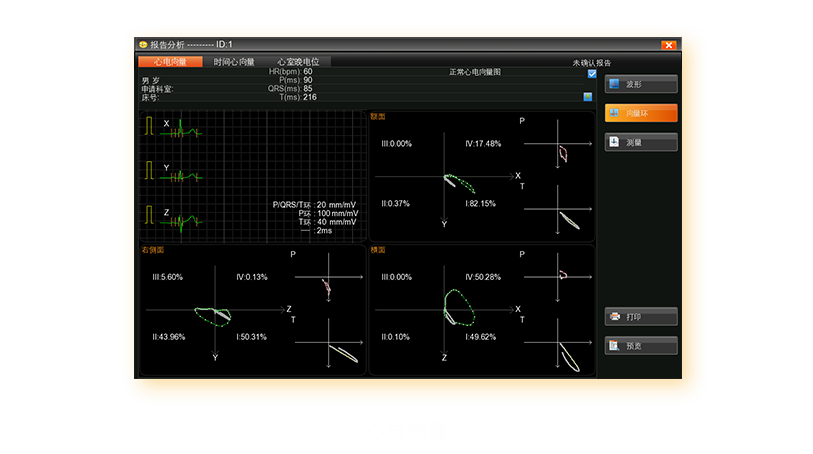This screenshot has height=454, width=813.
Task: Select the Z lead waveform
Action: (180, 221)
